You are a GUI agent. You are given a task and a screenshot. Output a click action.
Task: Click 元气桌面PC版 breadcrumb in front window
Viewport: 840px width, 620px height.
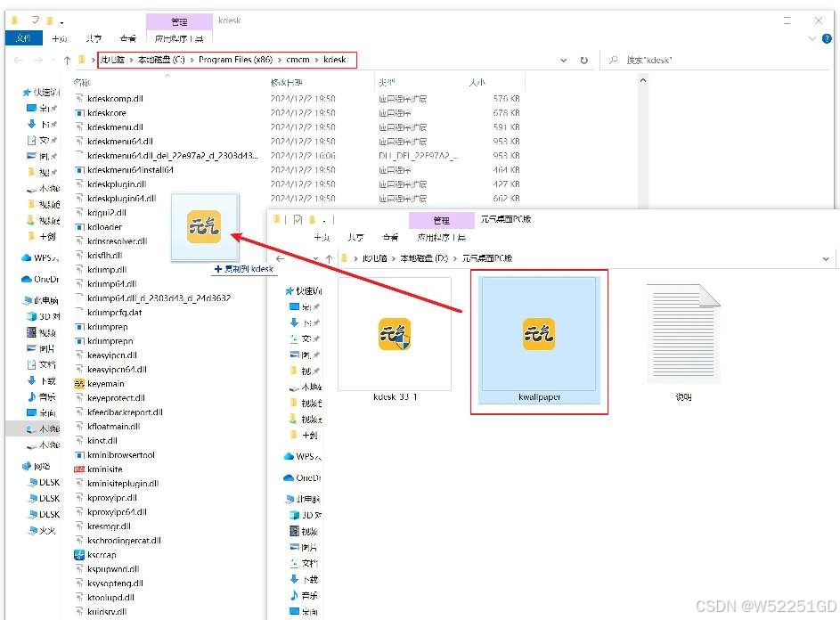pyautogui.click(x=487, y=258)
